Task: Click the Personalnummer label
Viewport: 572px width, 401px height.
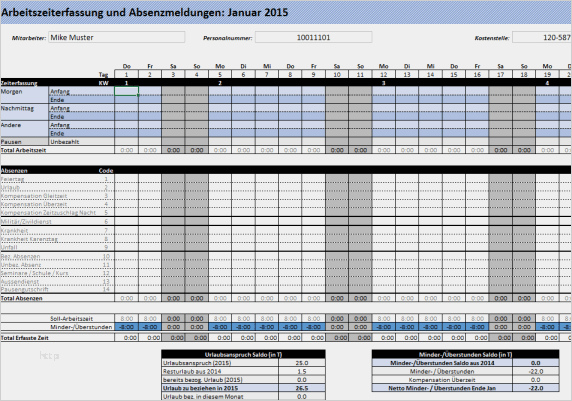Action: coord(228,38)
